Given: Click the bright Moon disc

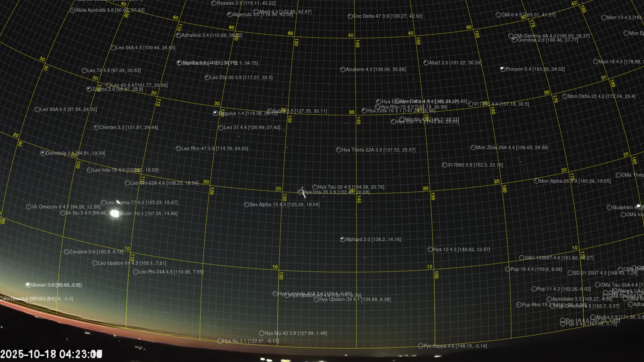Looking at the screenshot, I should pyautogui.click(x=115, y=213).
